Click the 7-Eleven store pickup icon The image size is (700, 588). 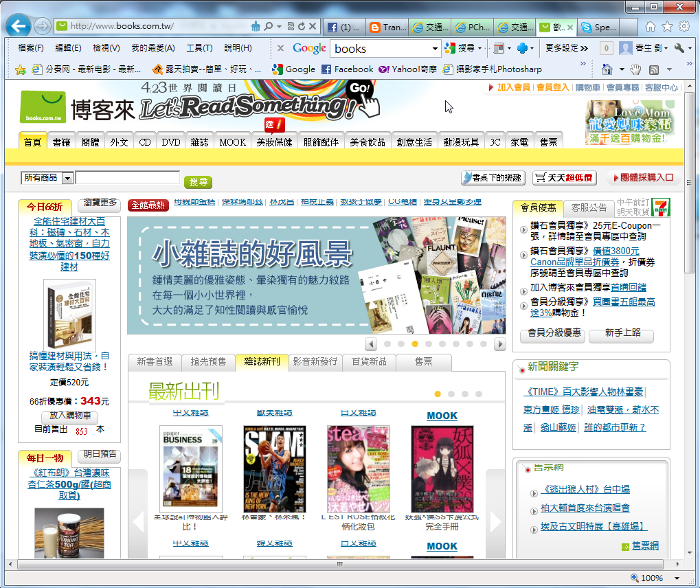click(661, 207)
